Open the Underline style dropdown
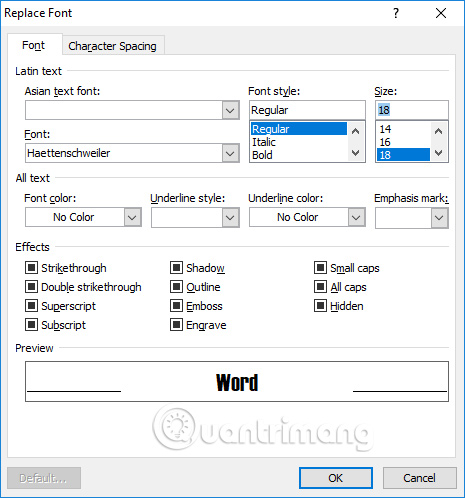 230,218
